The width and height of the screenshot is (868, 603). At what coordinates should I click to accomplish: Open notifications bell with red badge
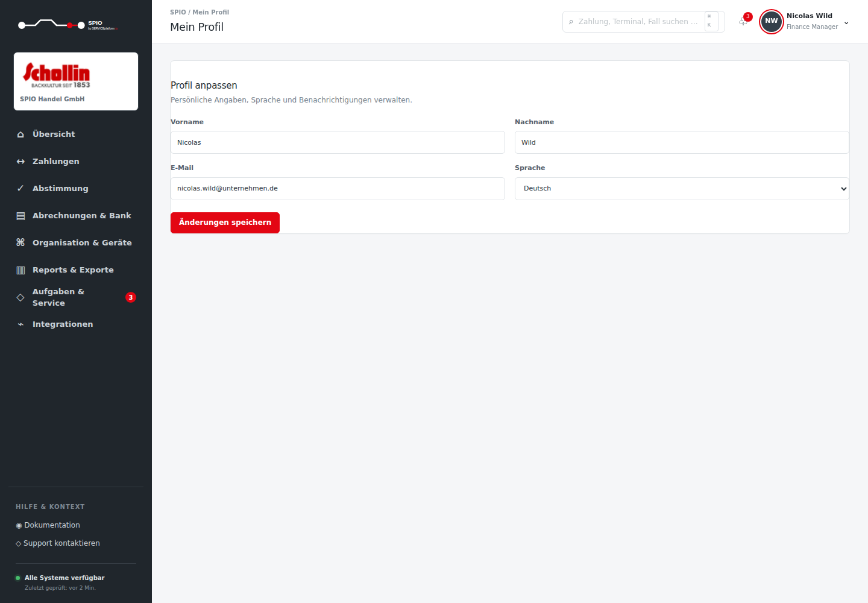pos(744,21)
